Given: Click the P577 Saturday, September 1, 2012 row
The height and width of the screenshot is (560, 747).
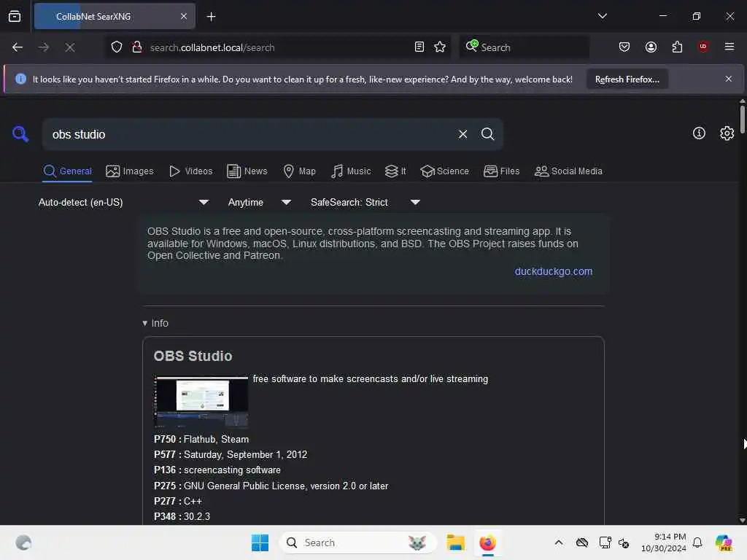Looking at the screenshot, I should tap(231, 454).
